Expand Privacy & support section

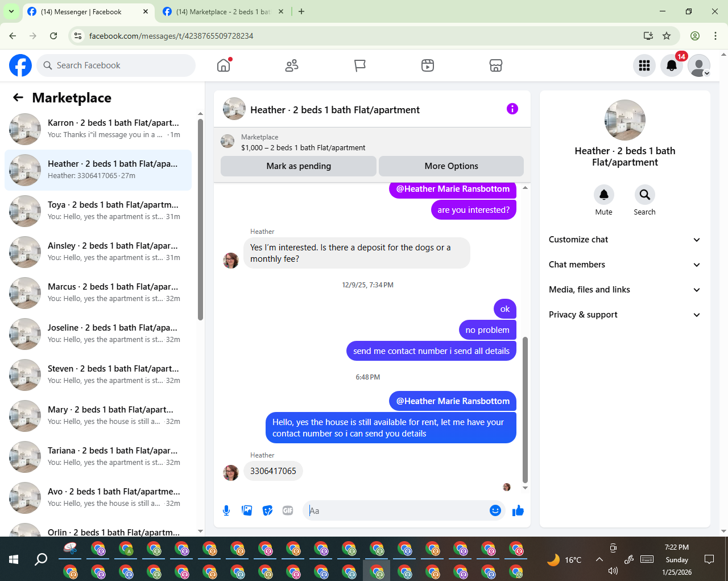(x=625, y=315)
